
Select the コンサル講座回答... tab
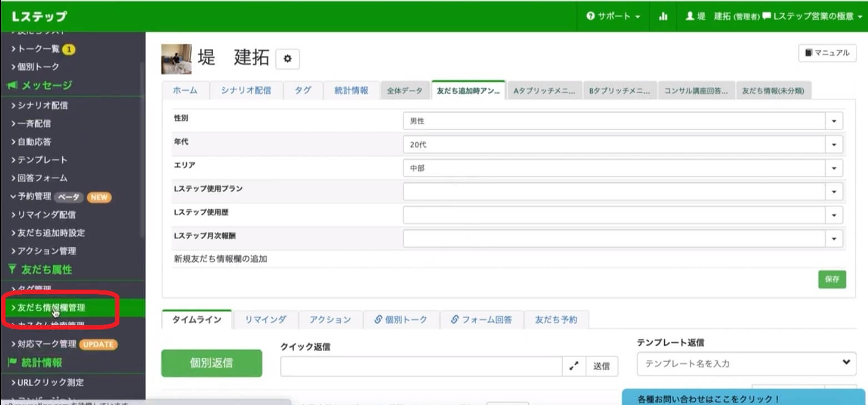696,91
